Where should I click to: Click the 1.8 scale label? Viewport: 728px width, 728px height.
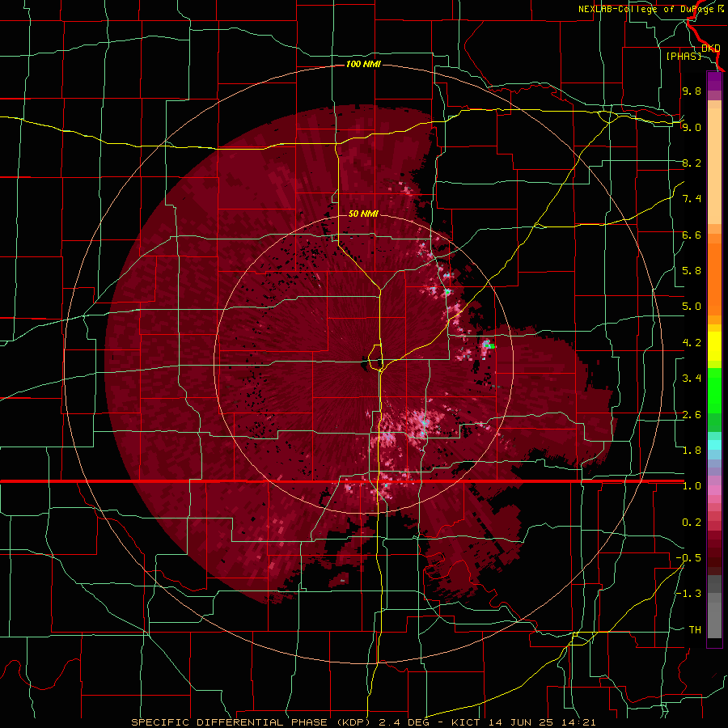click(692, 451)
